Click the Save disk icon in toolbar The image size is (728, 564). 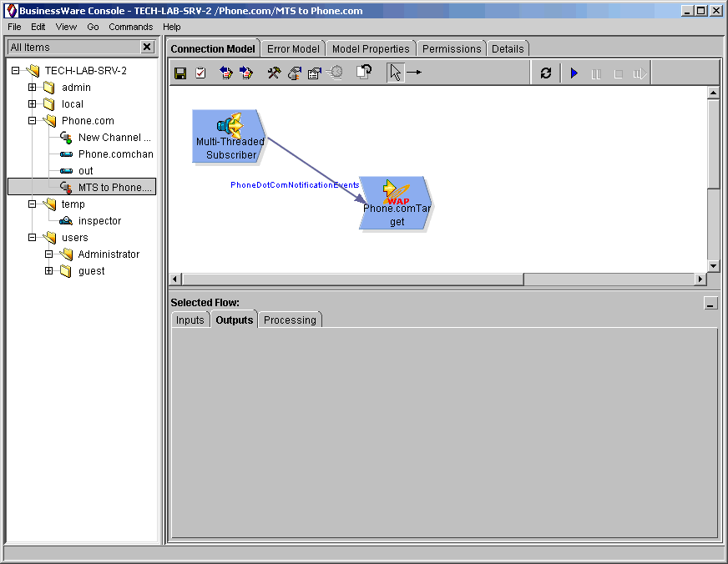click(x=180, y=73)
